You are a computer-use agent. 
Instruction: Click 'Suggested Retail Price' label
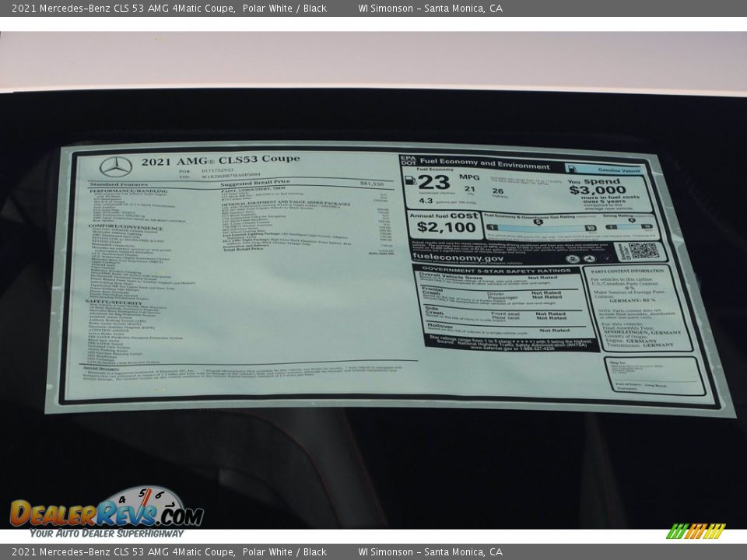(x=255, y=182)
